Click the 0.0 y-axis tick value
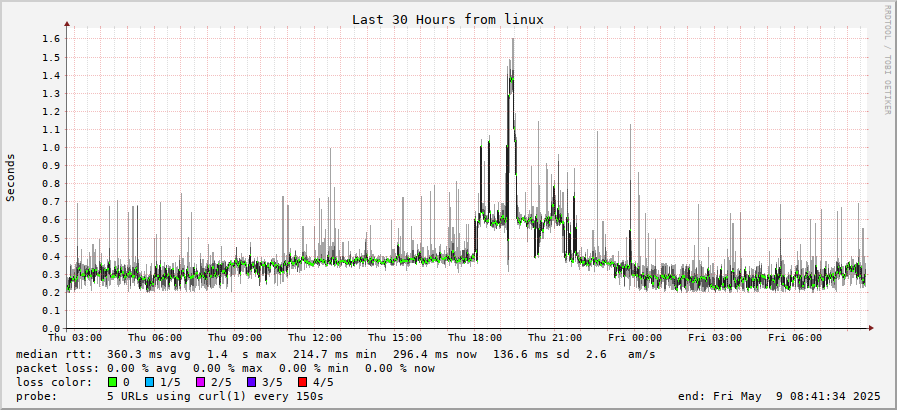This screenshot has width=897, height=410. pos(52,328)
